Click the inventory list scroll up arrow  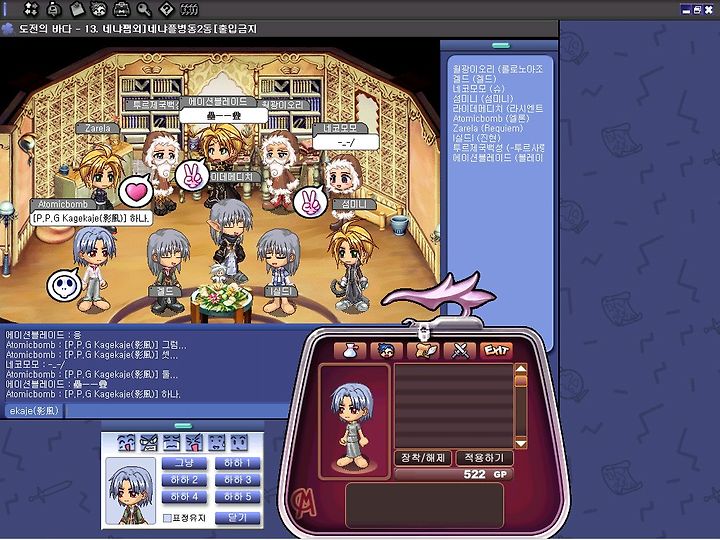pyautogui.click(x=521, y=369)
